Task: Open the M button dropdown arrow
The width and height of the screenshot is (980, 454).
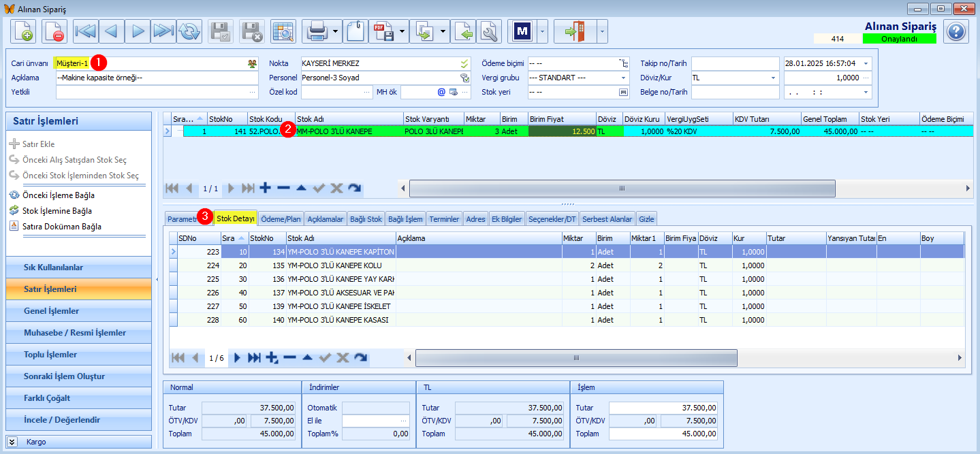Action: tap(542, 31)
